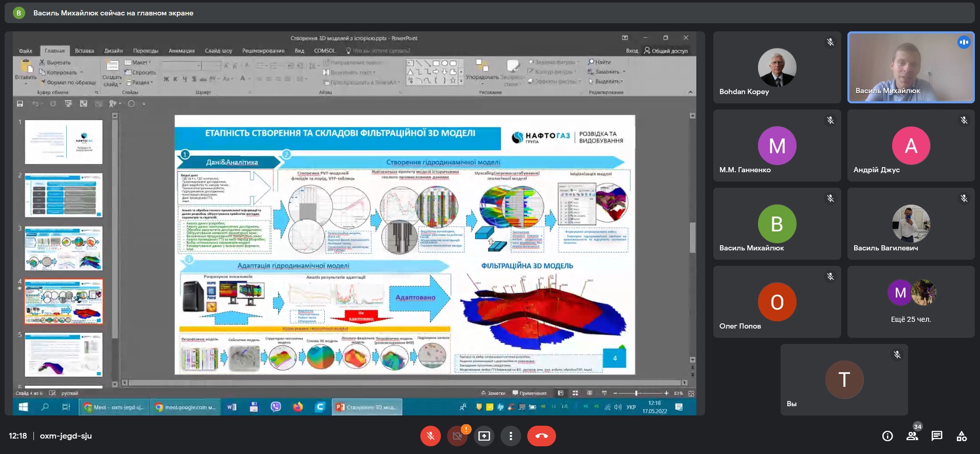Open the activities icon in bottom corner
The image size is (980, 454).
pyautogui.click(x=961, y=436)
